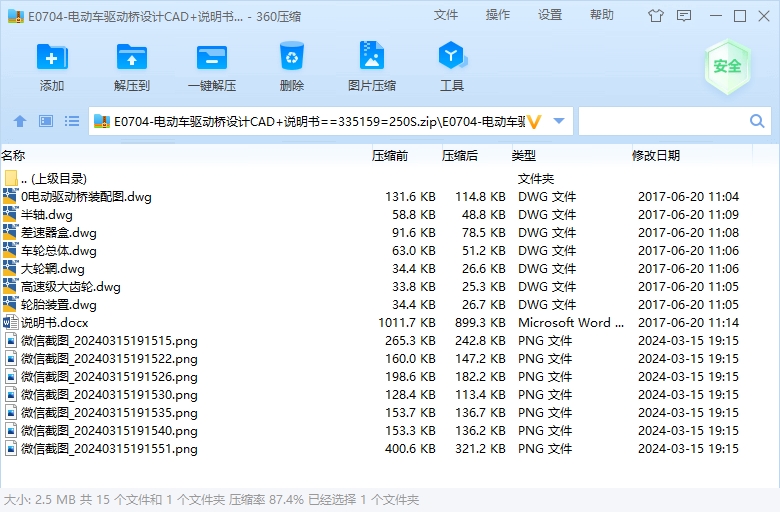Click the PNG icon of 微信截图_20240315191551.png
Screen dimensions: 780x512
pyautogui.click(x=10, y=448)
